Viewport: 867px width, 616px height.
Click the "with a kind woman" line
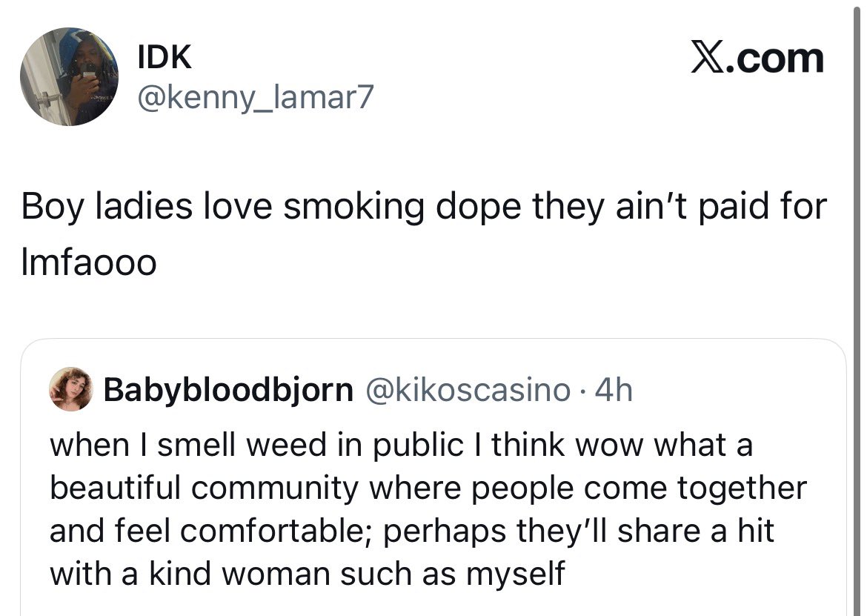308,574
